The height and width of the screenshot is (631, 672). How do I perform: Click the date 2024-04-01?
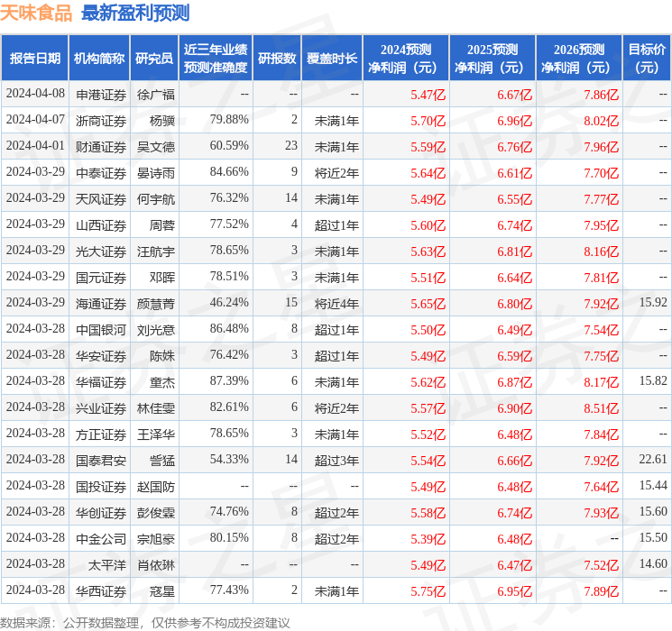[35, 145]
